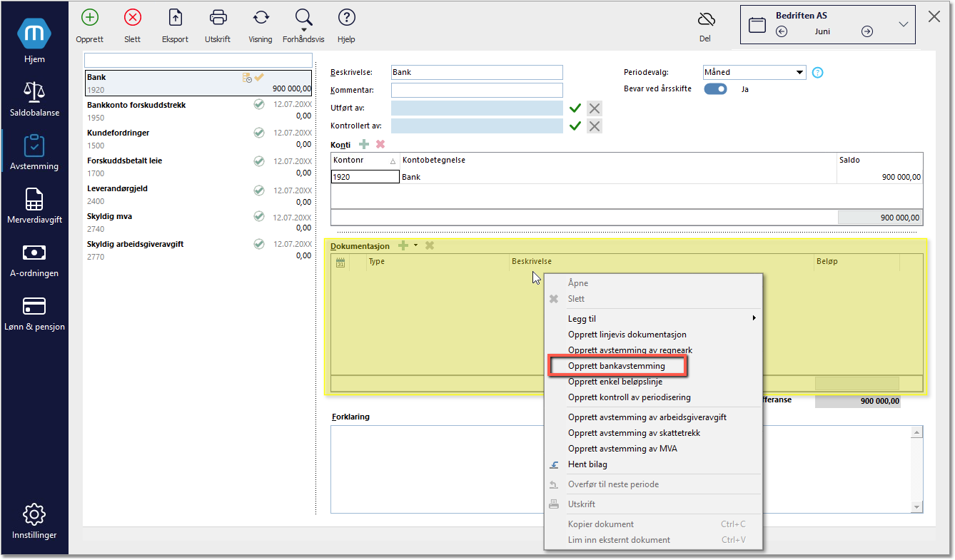Open Merverdiavgift in the sidebar
Image resolution: width=955 pixels, height=560 pixels.
(34, 205)
